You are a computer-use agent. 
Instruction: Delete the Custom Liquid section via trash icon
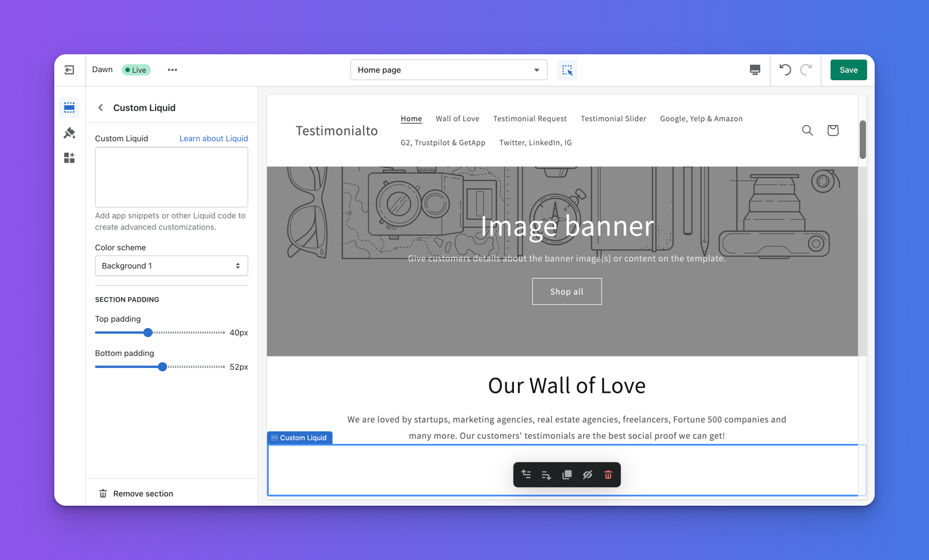point(608,475)
